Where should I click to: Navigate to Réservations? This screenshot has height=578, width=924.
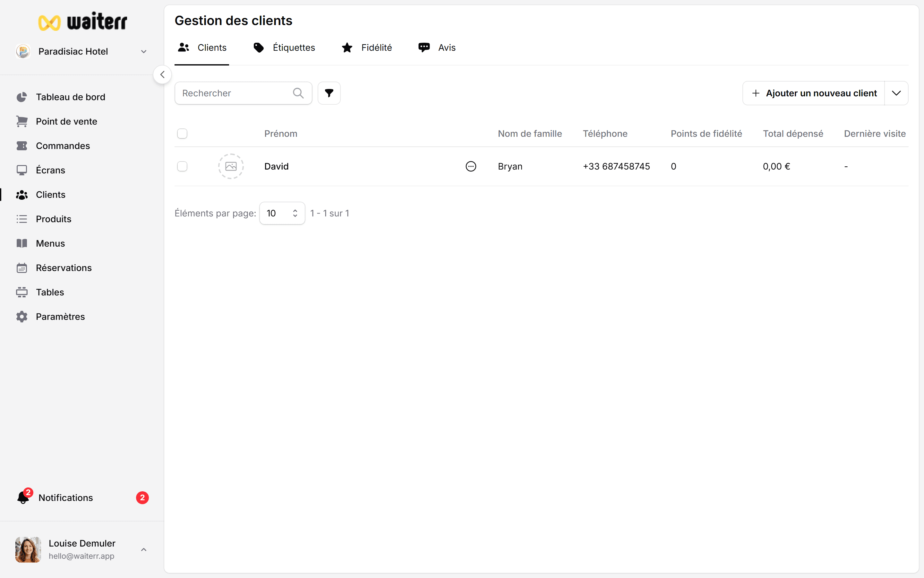[64, 268]
